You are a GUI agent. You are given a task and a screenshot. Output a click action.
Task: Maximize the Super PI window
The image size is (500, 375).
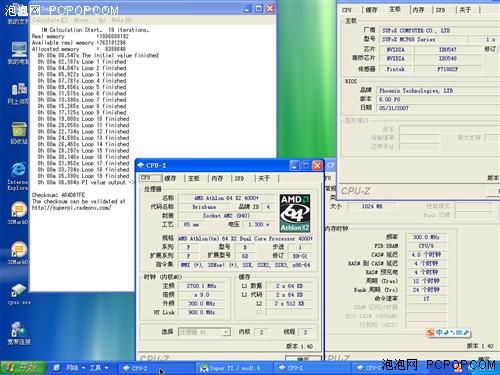click(x=259, y=9)
